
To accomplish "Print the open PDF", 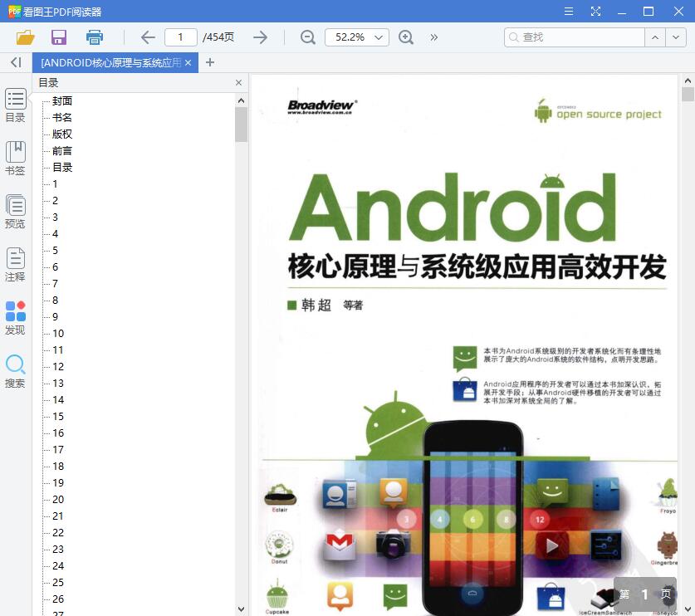I will (94, 37).
